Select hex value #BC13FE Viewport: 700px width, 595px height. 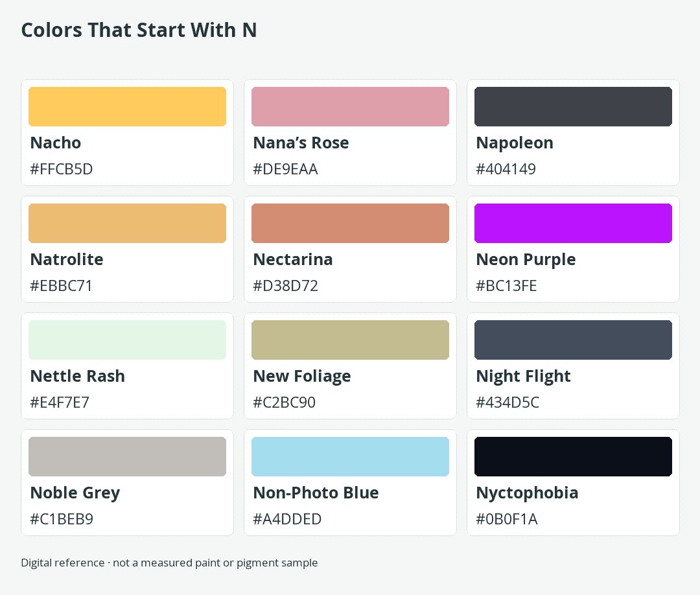[x=506, y=286]
